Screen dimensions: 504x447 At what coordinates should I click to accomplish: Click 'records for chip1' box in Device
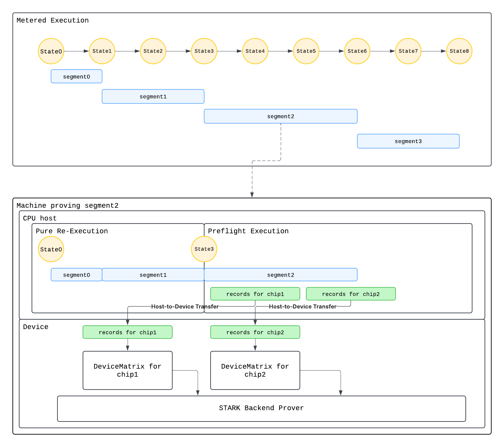click(128, 332)
